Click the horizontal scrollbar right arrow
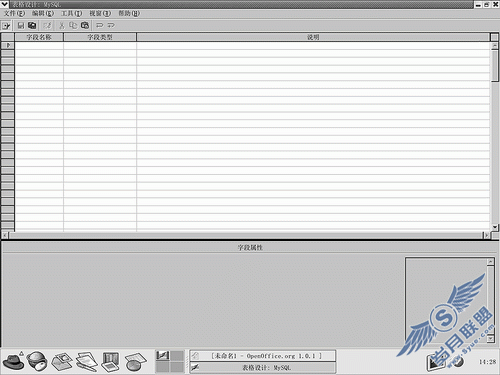 pyautogui.click(x=487, y=235)
